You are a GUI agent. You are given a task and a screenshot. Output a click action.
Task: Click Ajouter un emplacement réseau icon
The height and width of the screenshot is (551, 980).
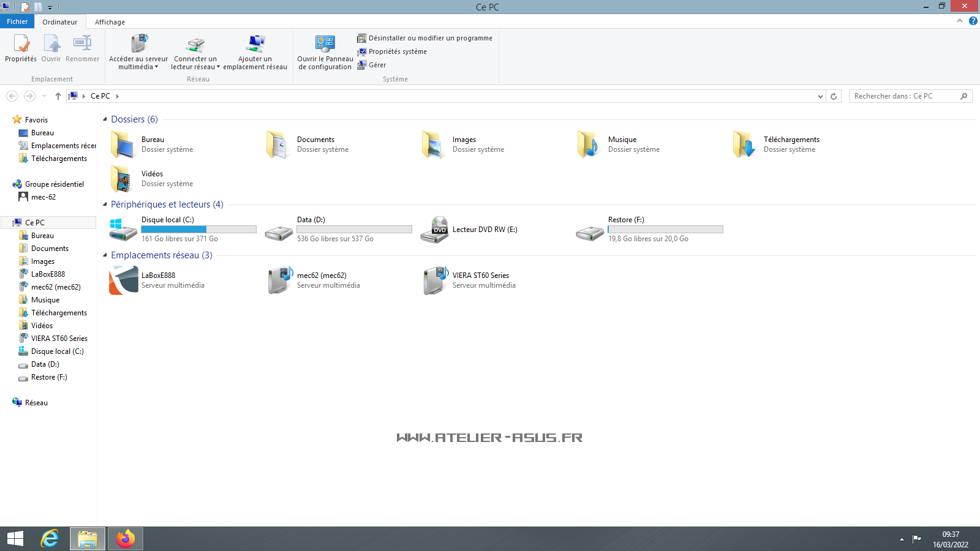(x=255, y=45)
